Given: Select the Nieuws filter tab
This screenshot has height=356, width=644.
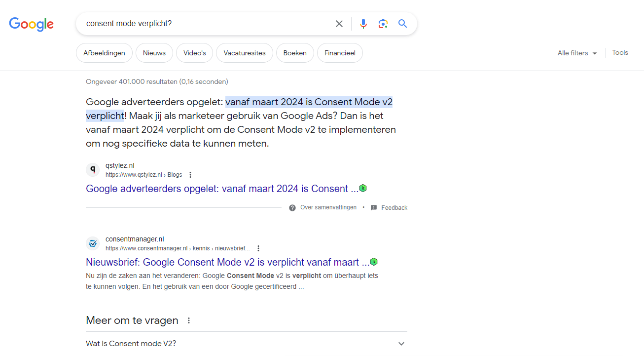Looking at the screenshot, I should pyautogui.click(x=154, y=53).
